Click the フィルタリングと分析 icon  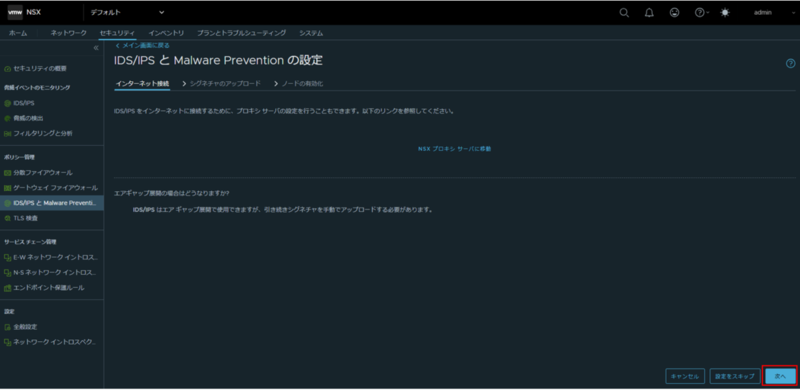(7, 134)
